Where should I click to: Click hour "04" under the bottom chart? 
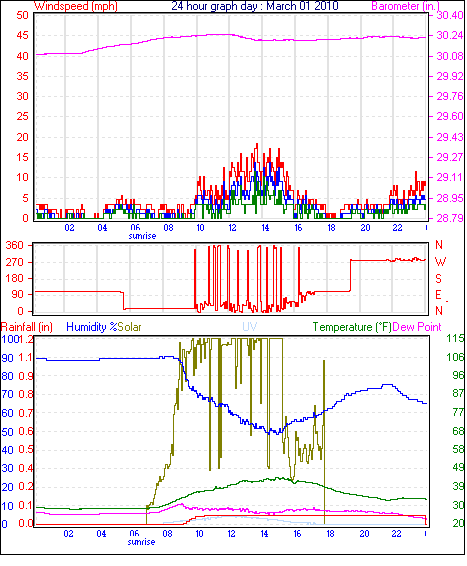pos(101,534)
